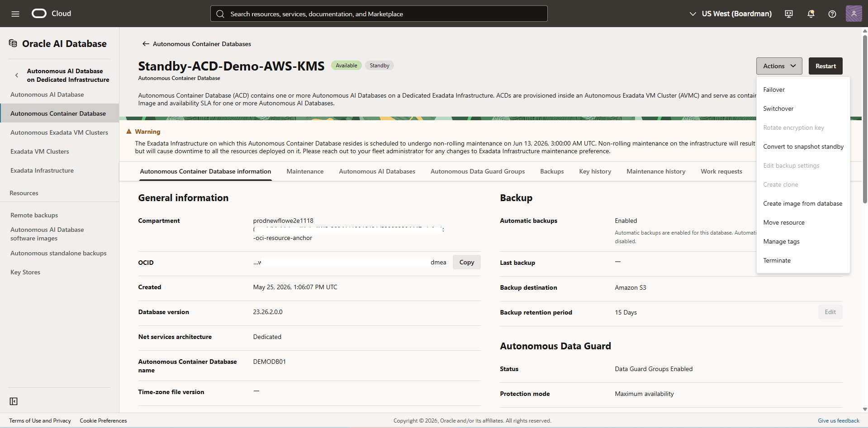Click the DEMODB01 database name value
The width and height of the screenshot is (868, 428).
point(270,362)
